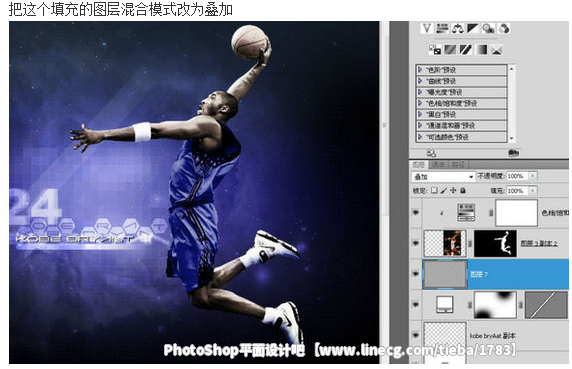Select the white mask of Hue/Saturation layer
This screenshot has height=369, width=572.
coord(516,213)
